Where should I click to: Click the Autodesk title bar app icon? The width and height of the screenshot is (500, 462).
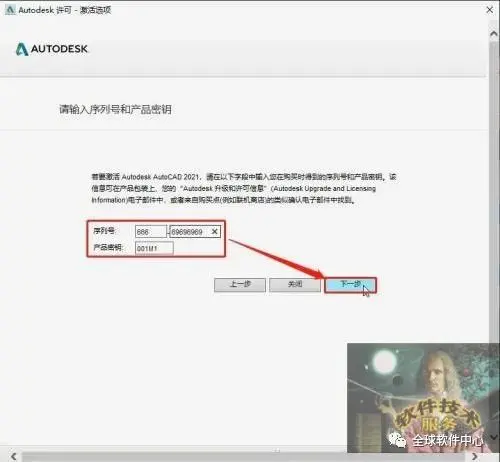pyautogui.click(x=10, y=10)
